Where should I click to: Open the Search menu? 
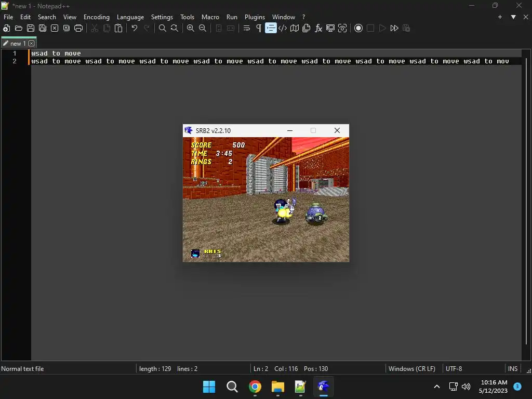coord(47,17)
